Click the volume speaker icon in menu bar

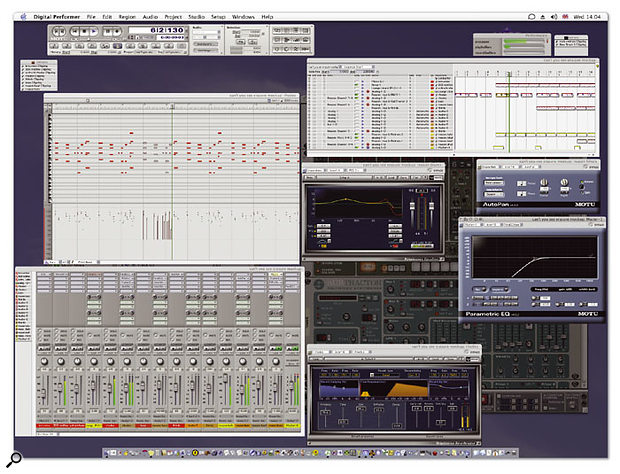tap(554, 17)
